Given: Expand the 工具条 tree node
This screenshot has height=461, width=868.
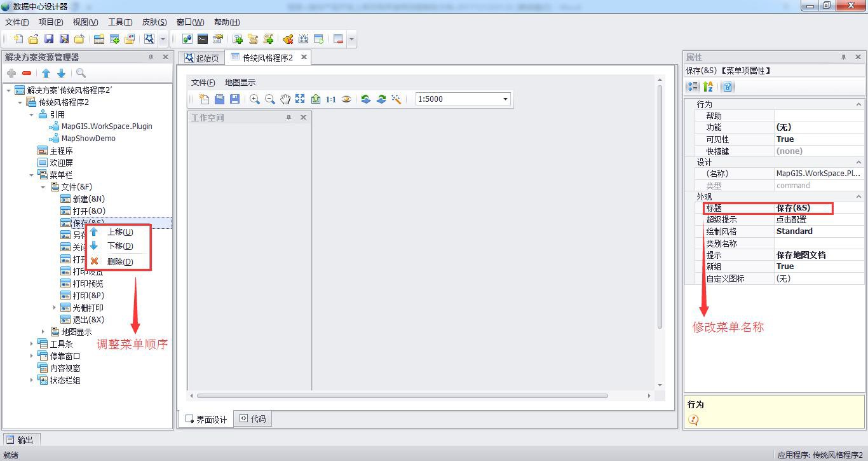Looking at the screenshot, I should (x=32, y=344).
